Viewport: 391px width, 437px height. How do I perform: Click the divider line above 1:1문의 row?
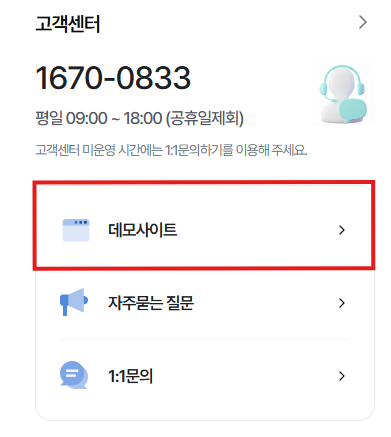point(205,339)
